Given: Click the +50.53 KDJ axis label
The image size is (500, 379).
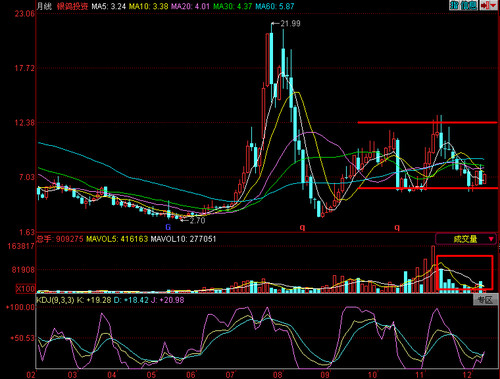Looking at the screenshot, I should point(22,338).
